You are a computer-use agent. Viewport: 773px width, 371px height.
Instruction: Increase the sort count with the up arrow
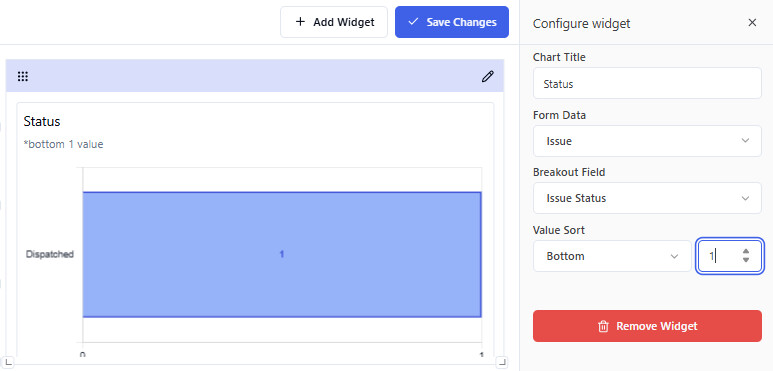point(746,252)
